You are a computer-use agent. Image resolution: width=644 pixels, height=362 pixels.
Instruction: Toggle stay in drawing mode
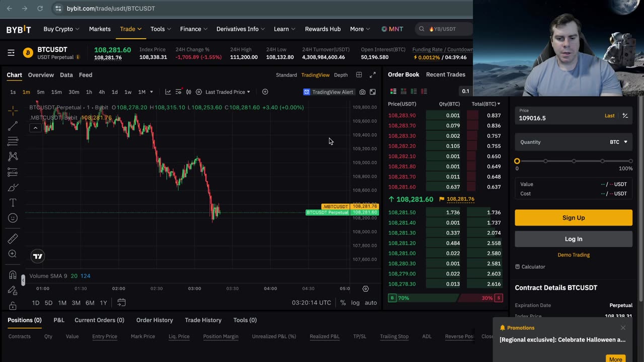(13, 291)
